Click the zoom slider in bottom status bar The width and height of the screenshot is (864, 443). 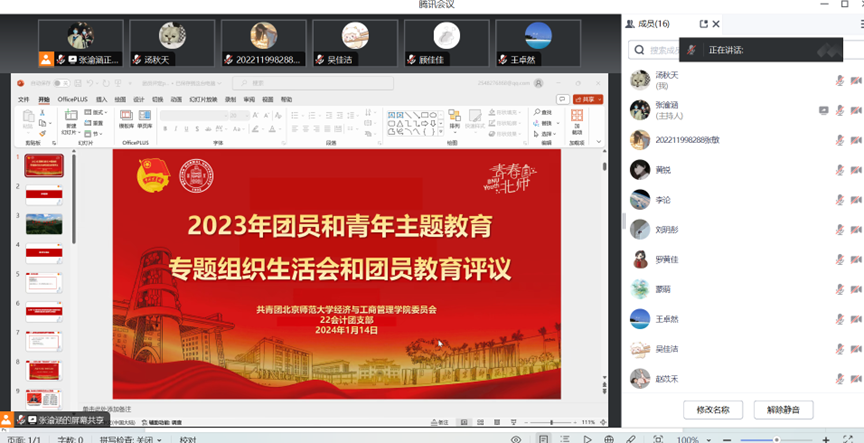point(775,439)
